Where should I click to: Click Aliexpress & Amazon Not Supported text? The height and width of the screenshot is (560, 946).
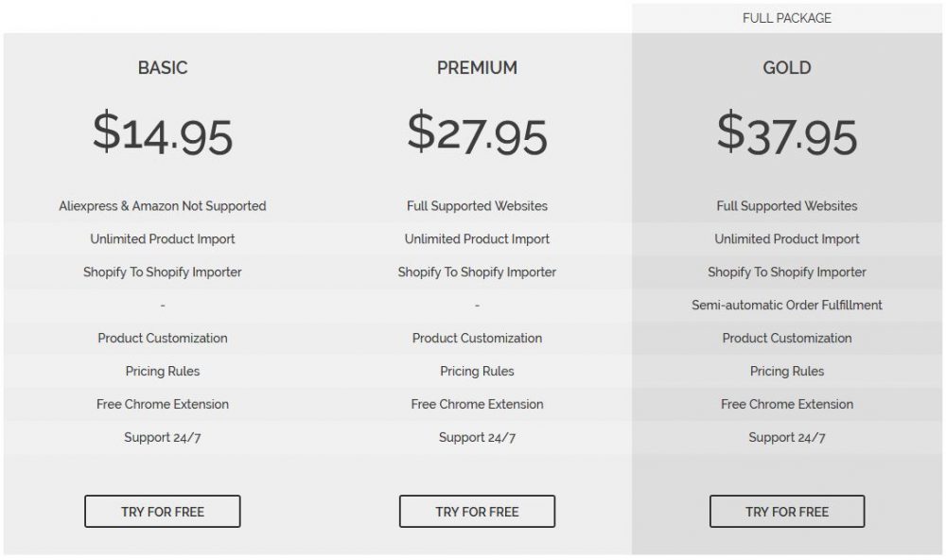[x=163, y=206]
